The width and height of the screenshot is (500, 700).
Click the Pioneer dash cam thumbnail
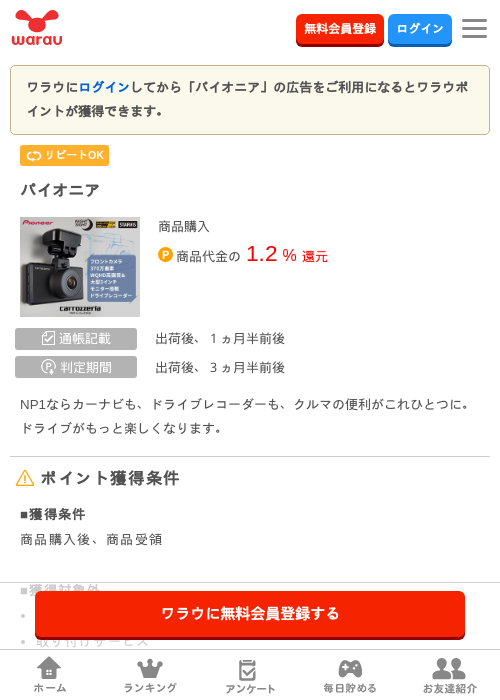[80, 267]
